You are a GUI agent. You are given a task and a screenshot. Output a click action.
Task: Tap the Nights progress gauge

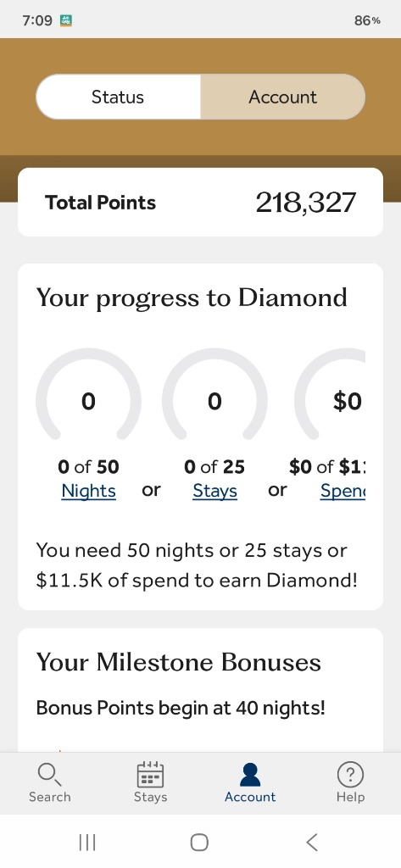(x=89, y=394)
